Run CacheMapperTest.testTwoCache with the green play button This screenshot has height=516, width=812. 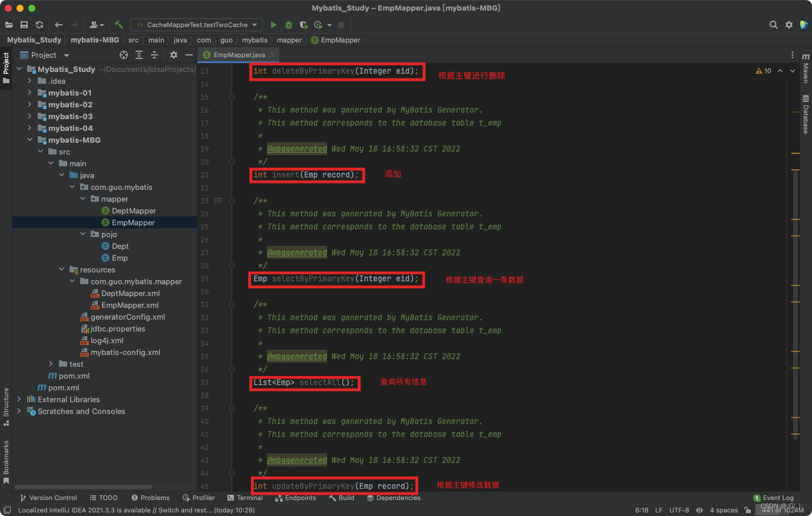coord(273,25)
